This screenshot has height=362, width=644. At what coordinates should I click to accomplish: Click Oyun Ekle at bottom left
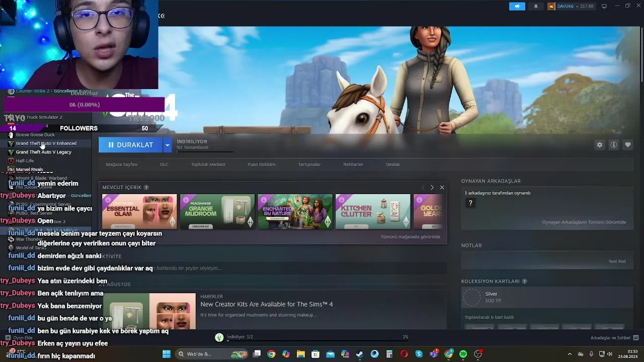click(19, 338)
